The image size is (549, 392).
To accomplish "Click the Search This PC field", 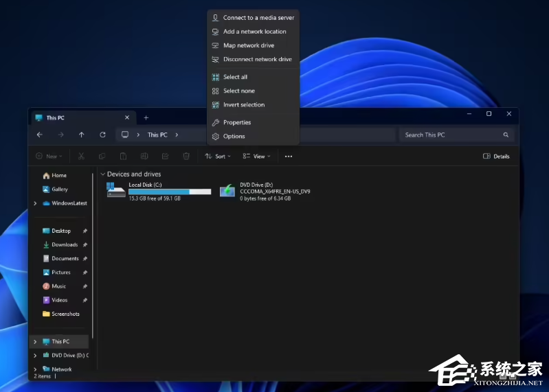I will [456, 135].
